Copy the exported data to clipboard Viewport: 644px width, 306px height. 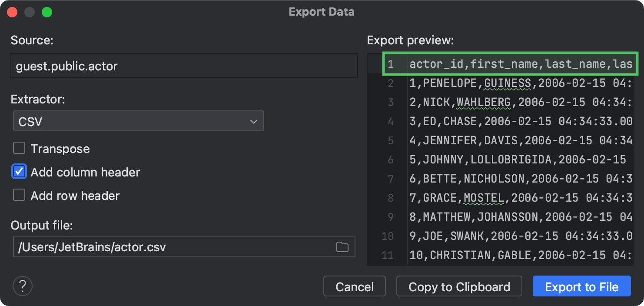point(459,286)
